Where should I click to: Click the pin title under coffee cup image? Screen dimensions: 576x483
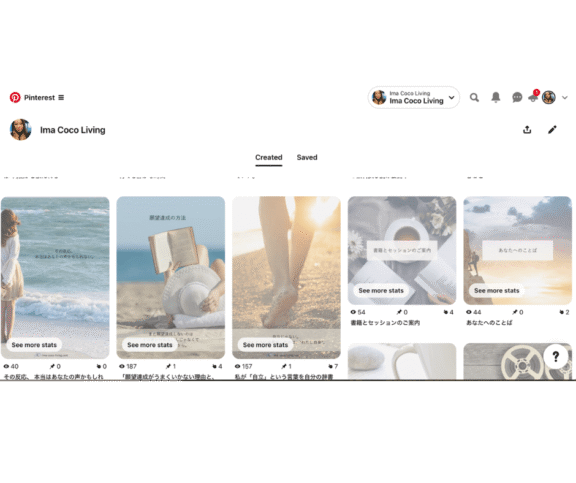coord(385,322)
